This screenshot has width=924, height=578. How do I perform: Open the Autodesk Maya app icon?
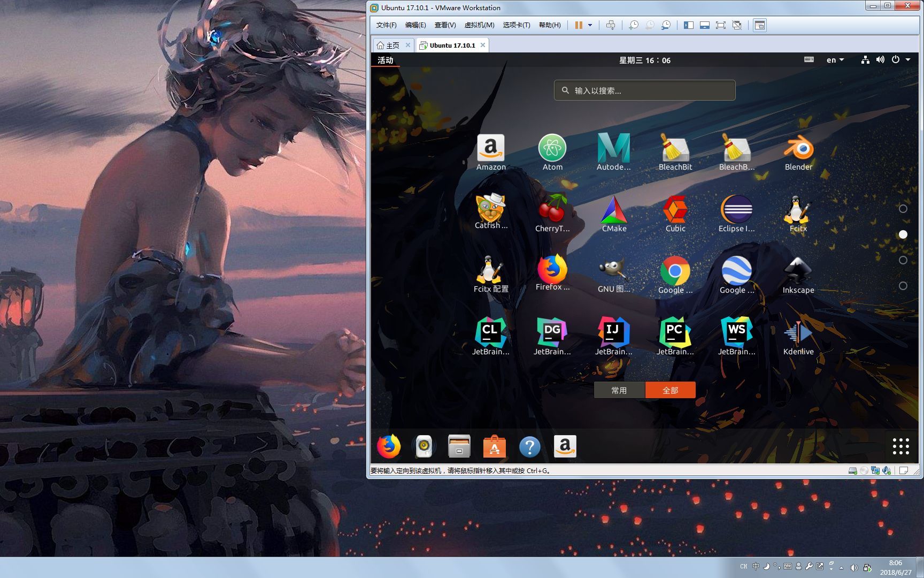tap(614, 148)
